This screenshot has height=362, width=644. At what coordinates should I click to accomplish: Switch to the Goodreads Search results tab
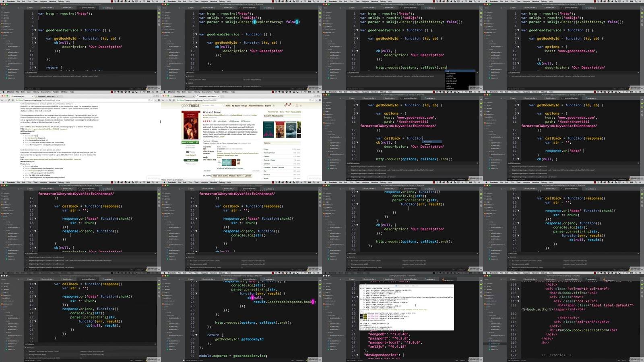click(x=46, y=96)
